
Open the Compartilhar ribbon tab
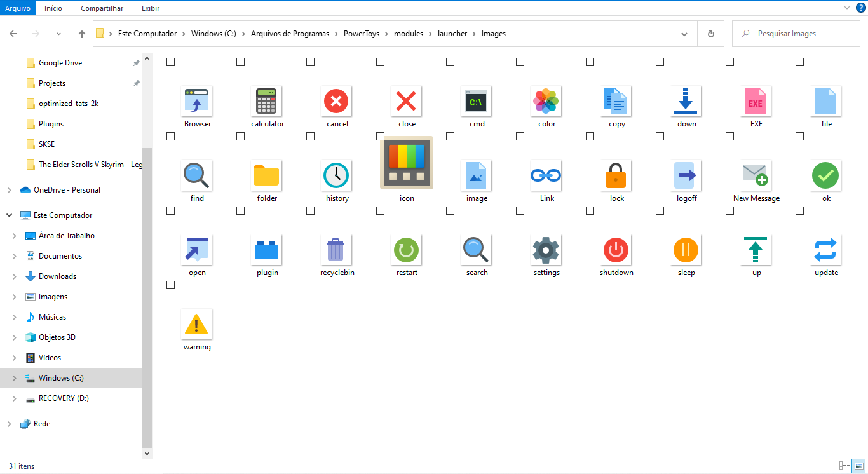point(102,8)
